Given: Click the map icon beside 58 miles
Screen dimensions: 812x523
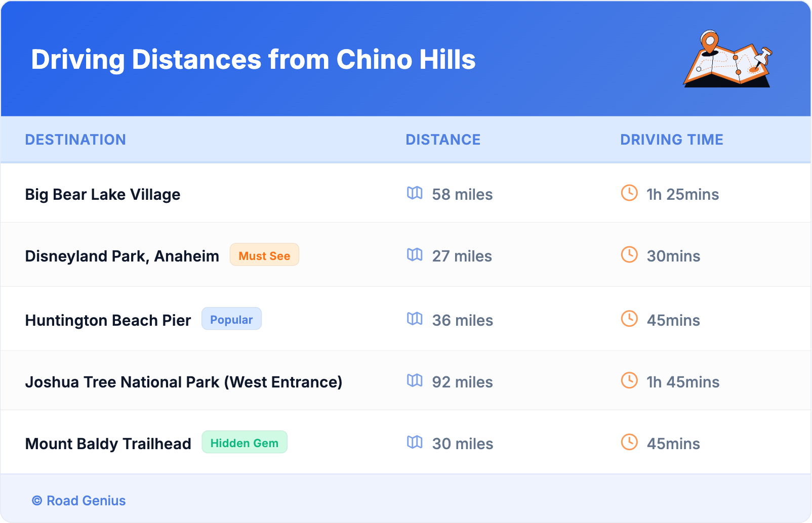Looking at the screenshot, I should [415, 193].
